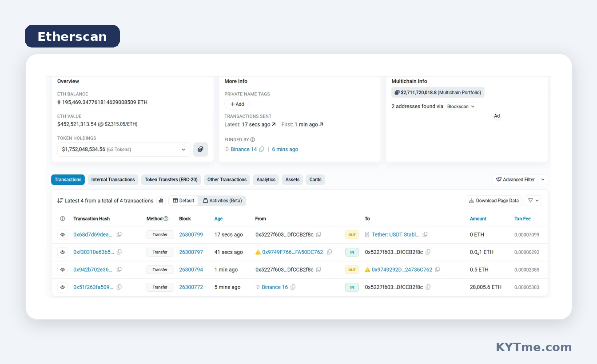Toggle the Age column header format
The height and width of the screenshot is (364, 597).
pyautogui.click(x=219, y=219)
